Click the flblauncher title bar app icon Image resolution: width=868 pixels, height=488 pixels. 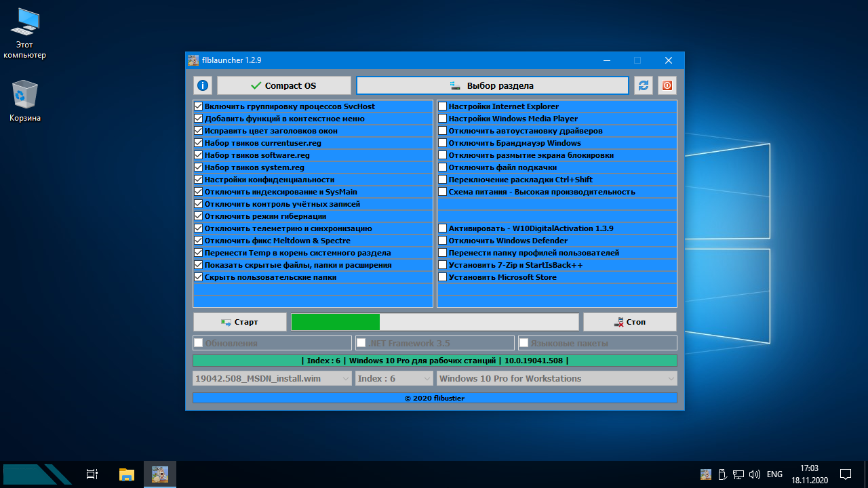[x=194, y=60]
